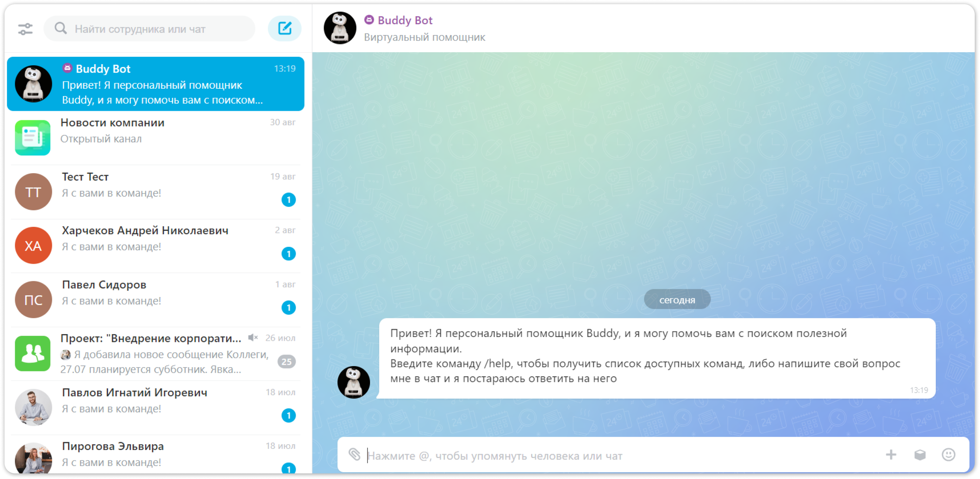This screenshot has width=980, height=479.
Task: Open the chat list filter settings icon
Action: click(x=26, y=29)
